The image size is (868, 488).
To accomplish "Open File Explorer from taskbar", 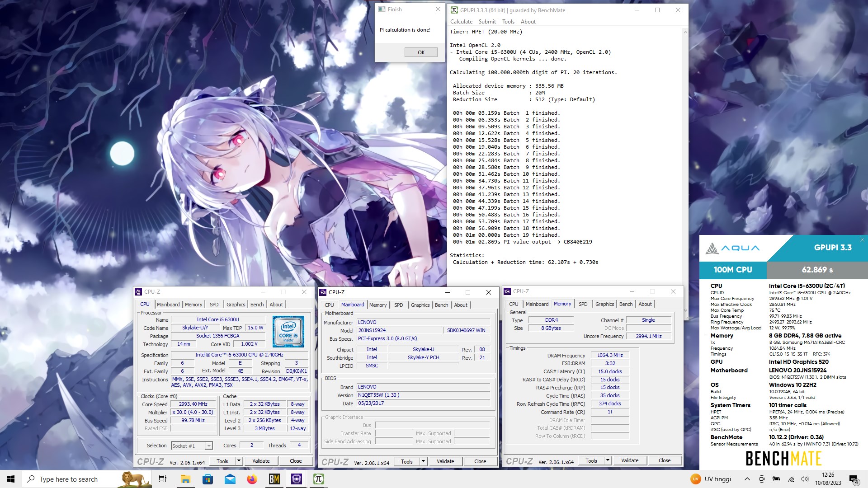I will pos(185,479).
